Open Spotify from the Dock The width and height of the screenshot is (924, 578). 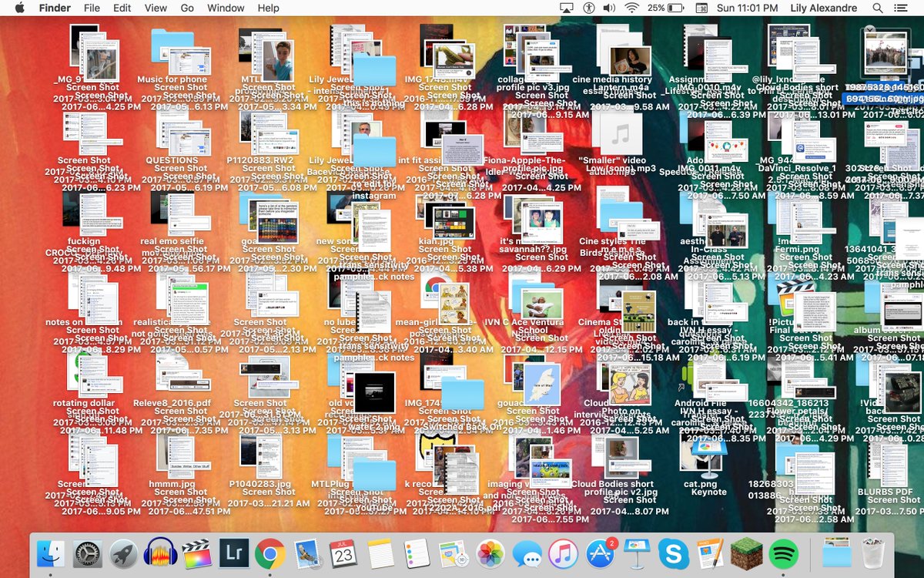782,553
